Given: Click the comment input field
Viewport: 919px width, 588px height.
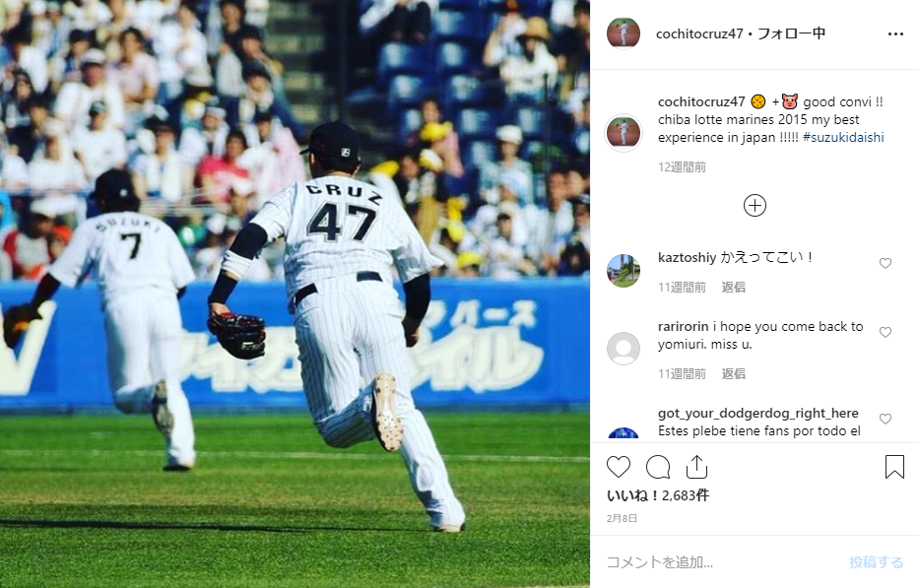Looking at the screenshot, I should click(721, 562).
